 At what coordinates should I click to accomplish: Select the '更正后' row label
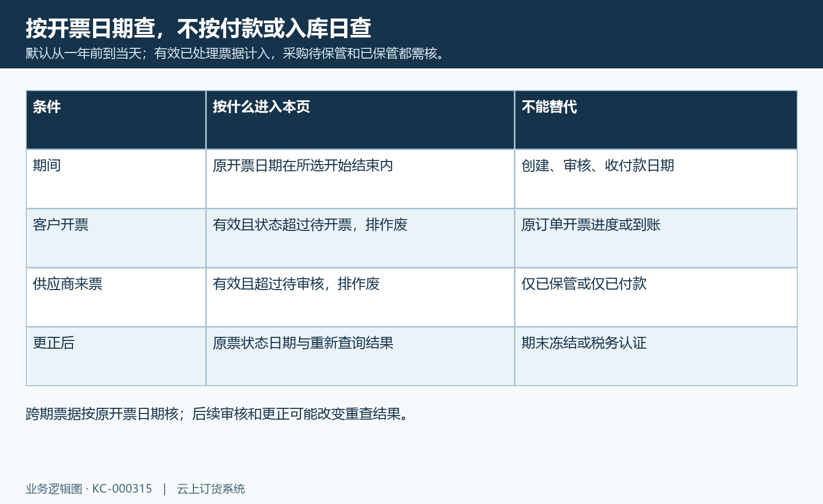coord(116,356)
